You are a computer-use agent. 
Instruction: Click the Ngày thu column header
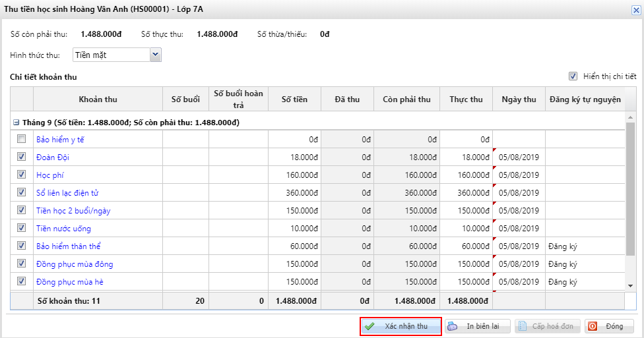519,99
